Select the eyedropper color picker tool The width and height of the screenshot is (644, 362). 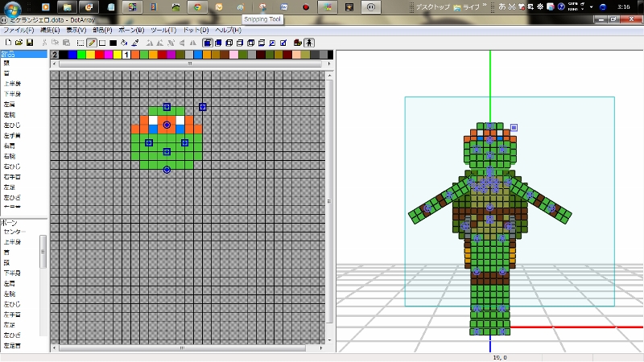135,43
